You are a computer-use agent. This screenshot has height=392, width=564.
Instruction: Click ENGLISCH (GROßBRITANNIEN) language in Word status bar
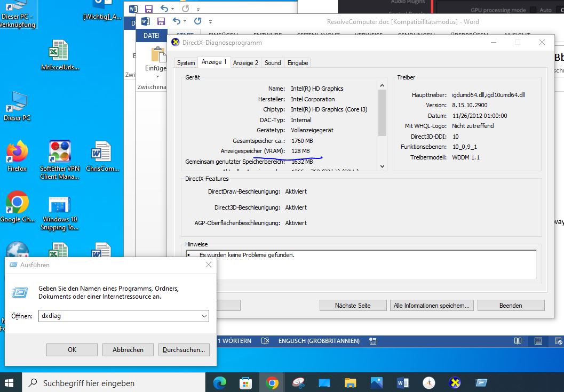click(319, 341)
